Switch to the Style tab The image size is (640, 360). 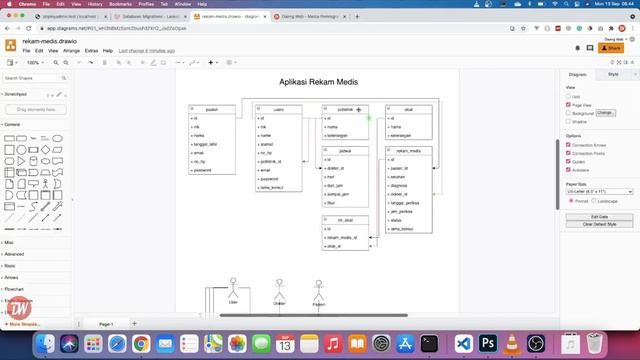[613, 74]
